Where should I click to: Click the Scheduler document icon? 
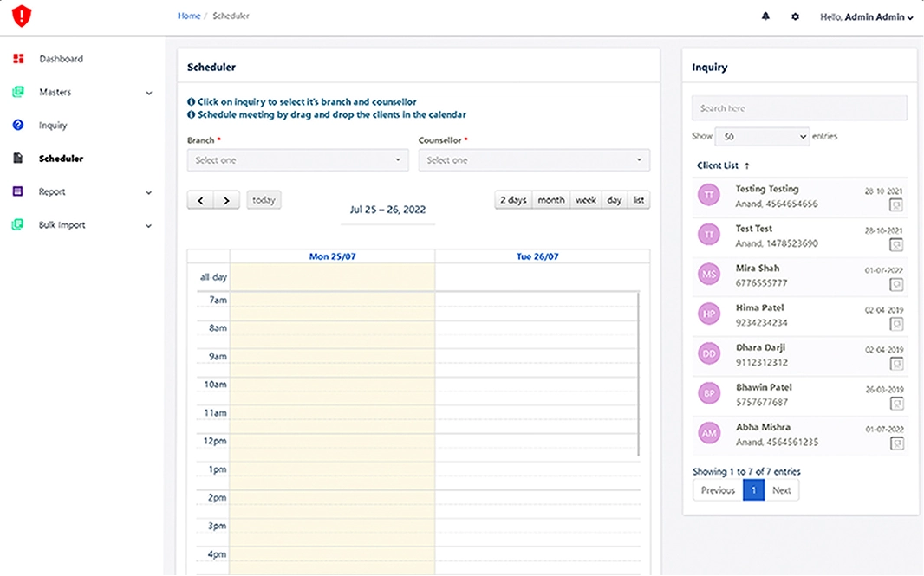18,159
